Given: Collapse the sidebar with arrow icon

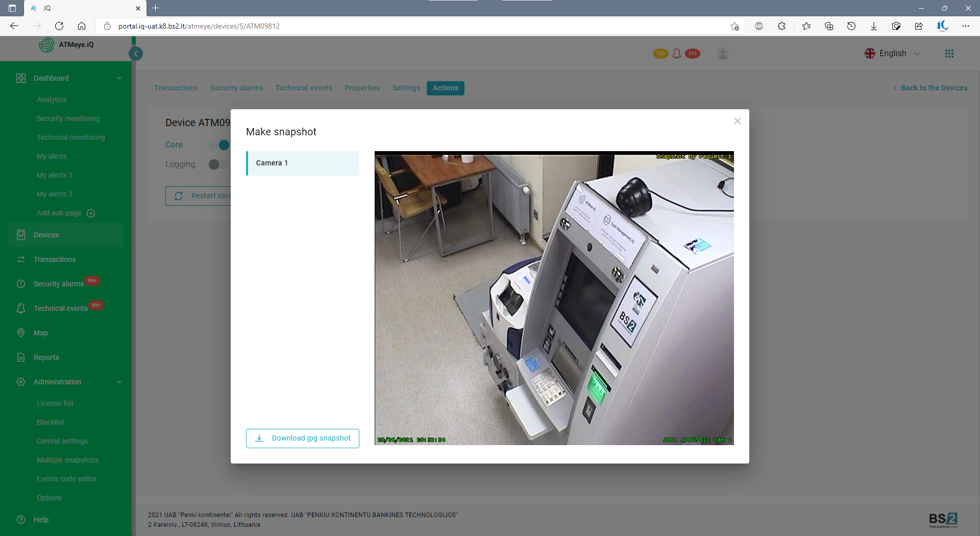Looking at the screenshot, I should (136, 54).
